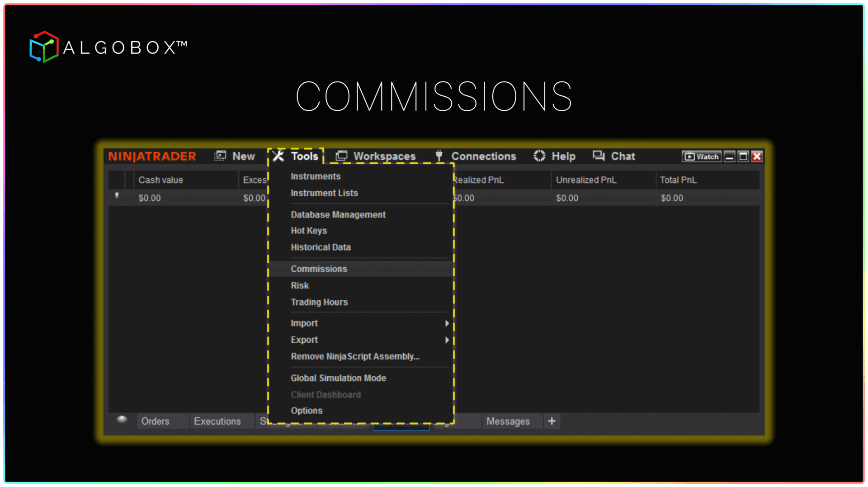Image resolution: width=868 pixels, height=487 pixels.
Task: Select Options at bottom of Tools menu
Action: point(307,411)
